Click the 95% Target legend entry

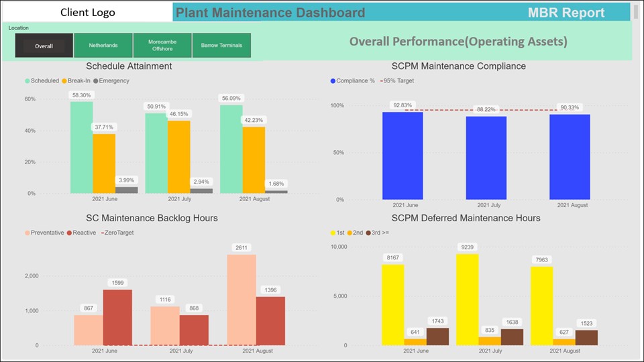click(397, 81)
